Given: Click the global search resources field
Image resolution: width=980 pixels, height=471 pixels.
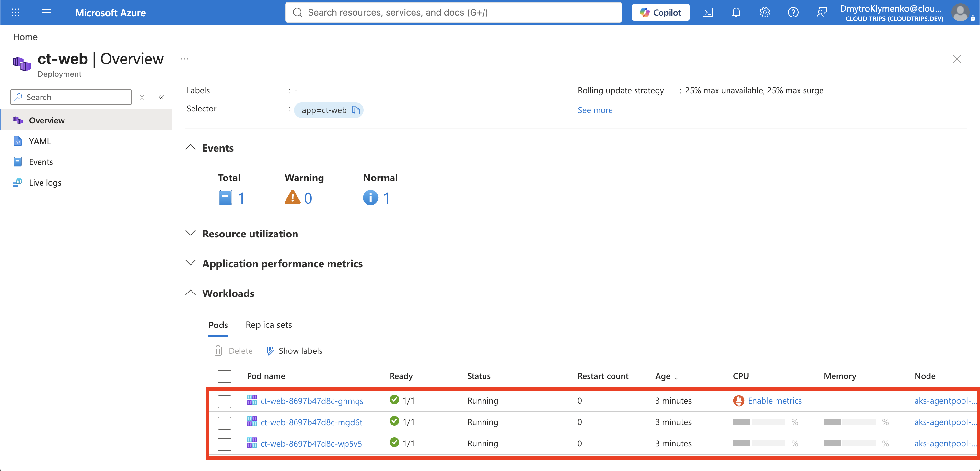Looking at the screenshot, I should click(453, 13).
